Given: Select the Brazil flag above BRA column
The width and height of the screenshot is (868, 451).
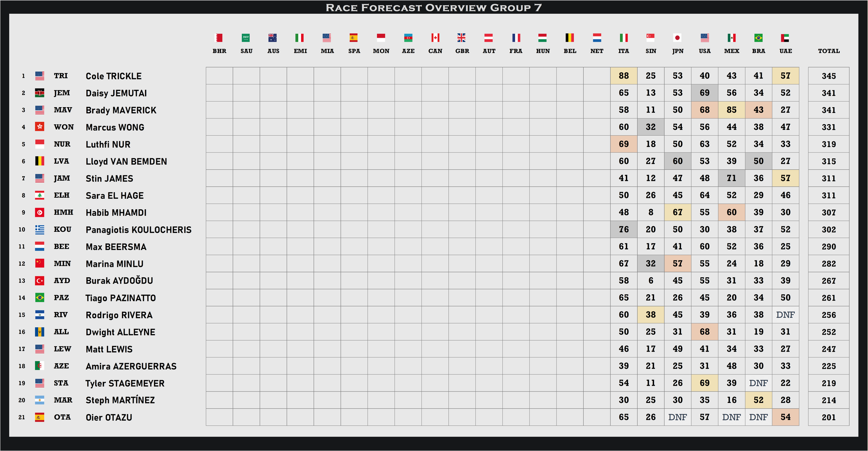Looking at the screenshot, I should (758, 38).
